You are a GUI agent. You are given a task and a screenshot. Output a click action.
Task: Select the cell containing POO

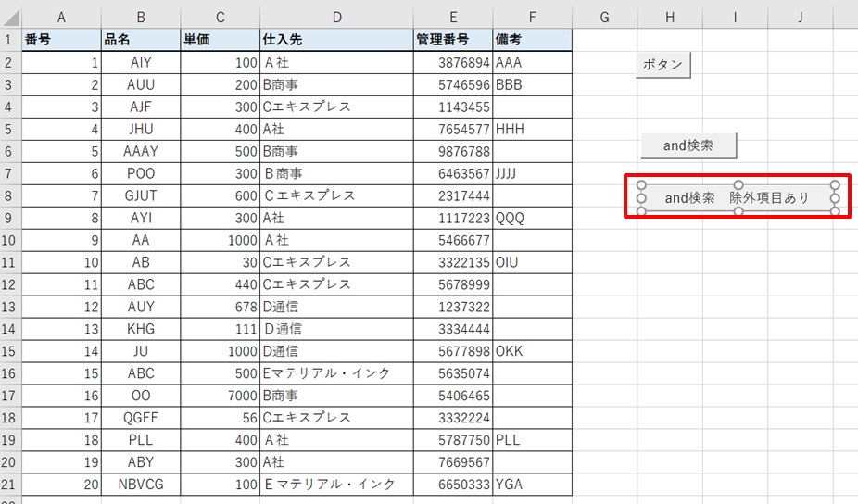tap(141, 173)
